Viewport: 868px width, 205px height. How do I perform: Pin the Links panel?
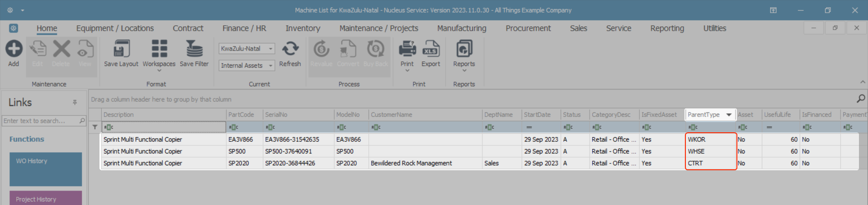coord(75,102)
